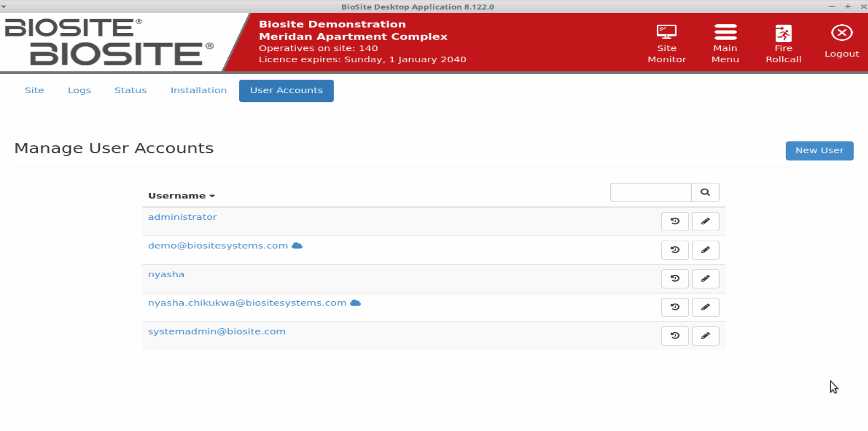
Task: View history for systemadmin@biosite.com
Action: [675, 336]
